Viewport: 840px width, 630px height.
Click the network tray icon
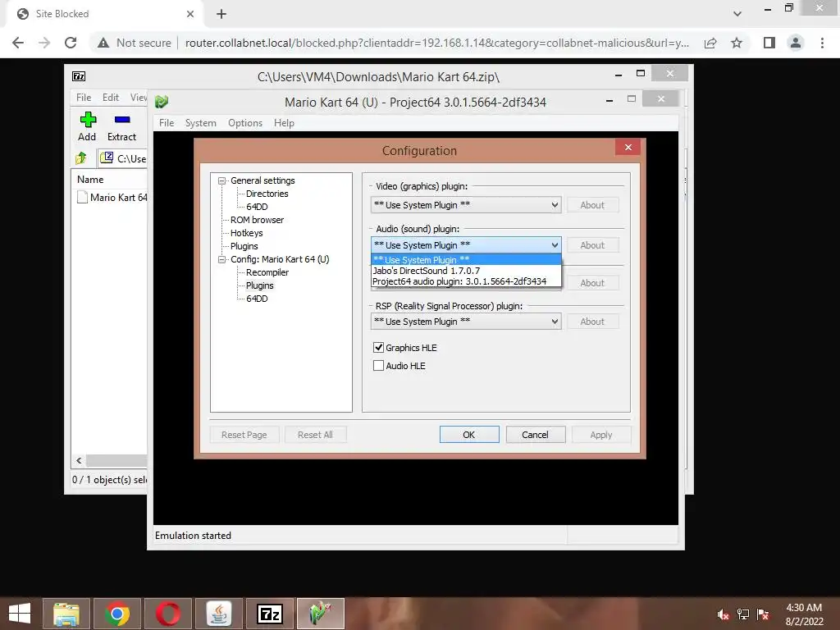point(743,614)
